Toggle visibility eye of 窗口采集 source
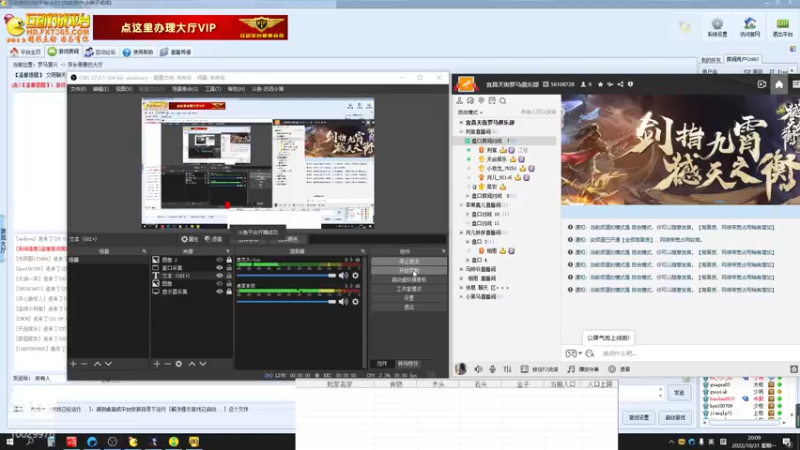Image resolution: width=800 pixels, height=450 pixels. pyautogui.click(x=219, y=268)
